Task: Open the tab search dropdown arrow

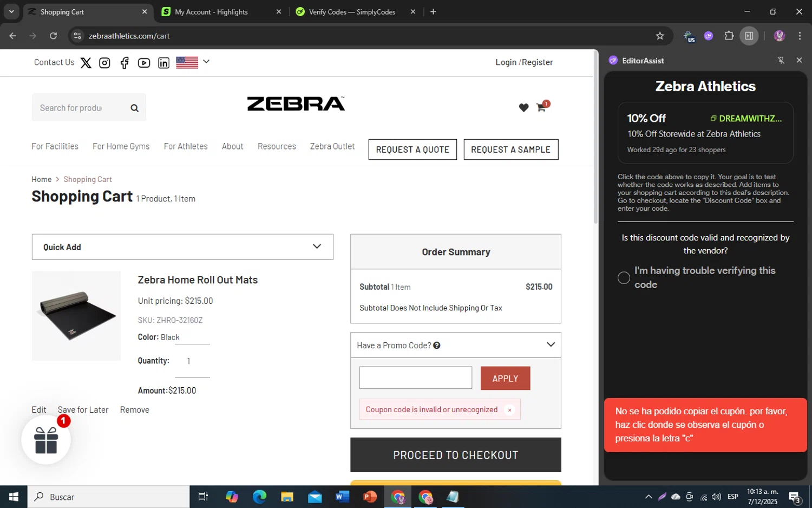Action: [x=11, y=11]
